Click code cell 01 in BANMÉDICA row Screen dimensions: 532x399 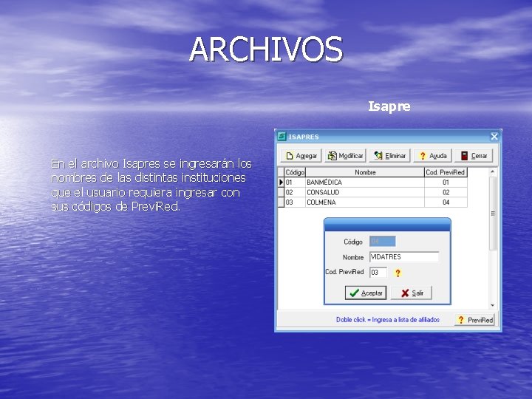295,183
